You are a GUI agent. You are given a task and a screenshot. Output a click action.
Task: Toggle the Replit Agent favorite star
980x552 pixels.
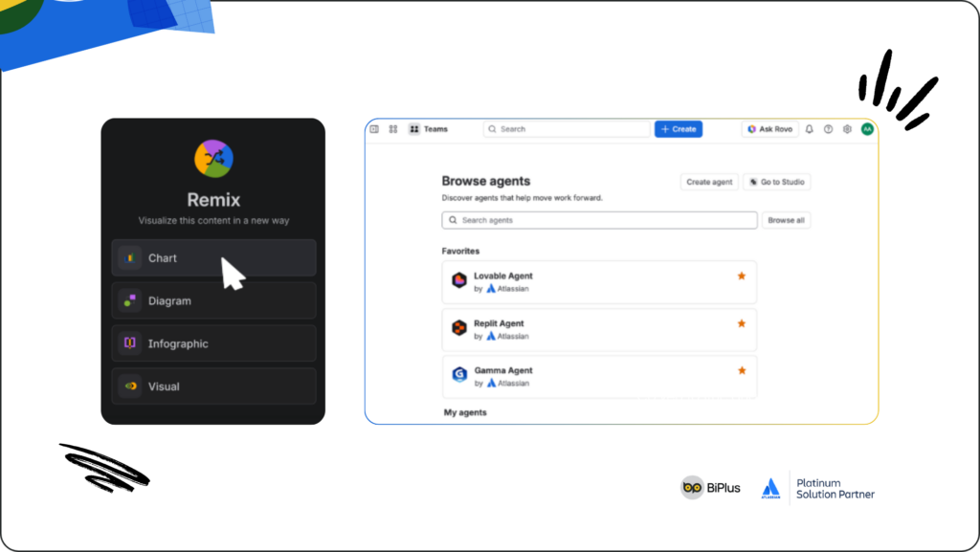tap(741, 323)
